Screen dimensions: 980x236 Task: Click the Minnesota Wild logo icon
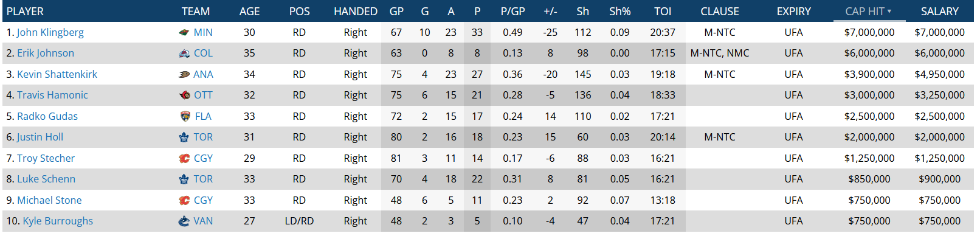(184, 33)
